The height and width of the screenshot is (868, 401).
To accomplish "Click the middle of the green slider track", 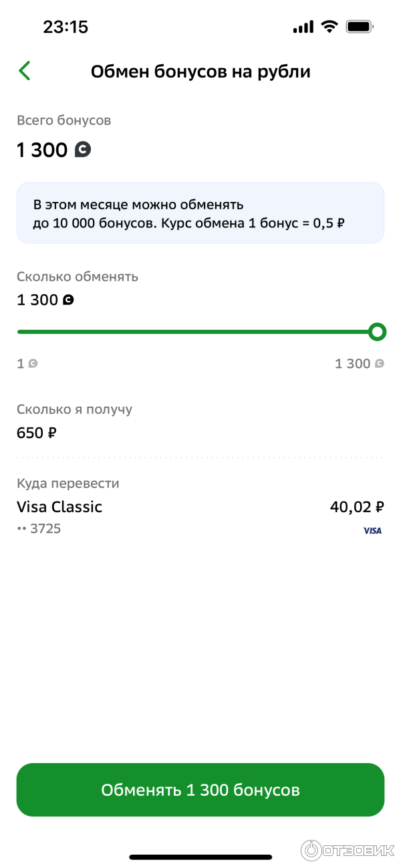I will click(x=197, y=331).
